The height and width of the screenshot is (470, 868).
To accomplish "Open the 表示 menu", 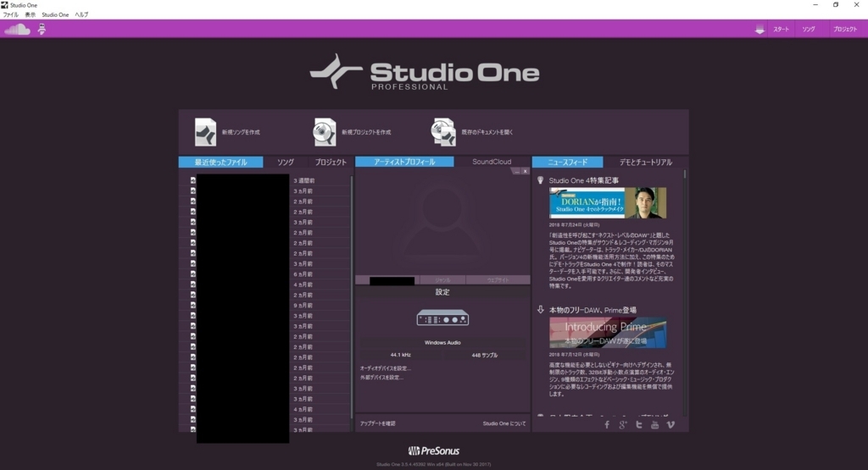I will tap(30, 15).
